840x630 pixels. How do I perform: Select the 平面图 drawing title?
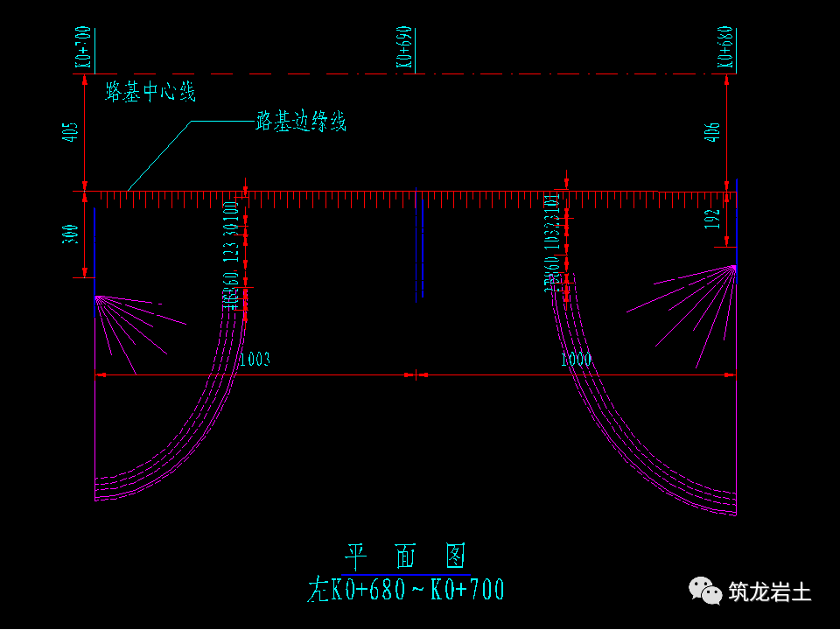[x=405, y=556]
